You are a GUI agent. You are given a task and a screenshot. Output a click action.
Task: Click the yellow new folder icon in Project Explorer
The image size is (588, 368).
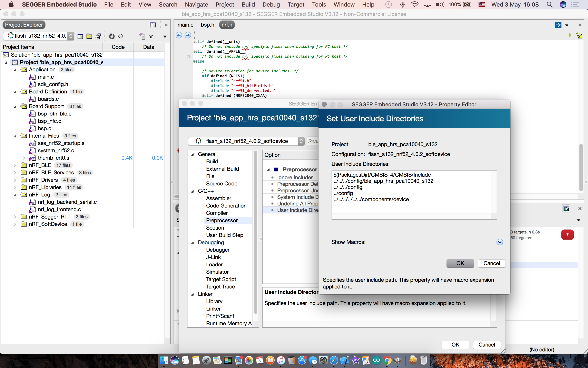pyautogui.click(x=89, y=36)
